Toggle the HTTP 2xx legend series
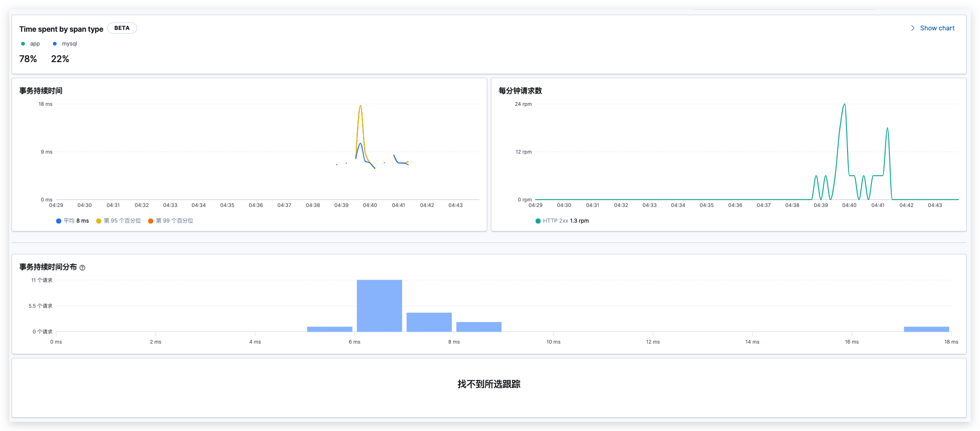The image size is (980, 431). pos(562,221)
